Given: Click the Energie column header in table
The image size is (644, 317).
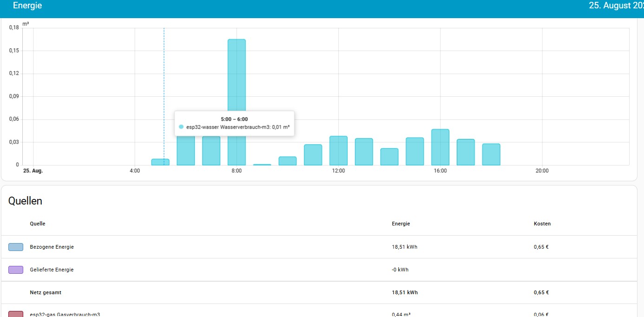Looking at the screenshot, I should point(401,224).
